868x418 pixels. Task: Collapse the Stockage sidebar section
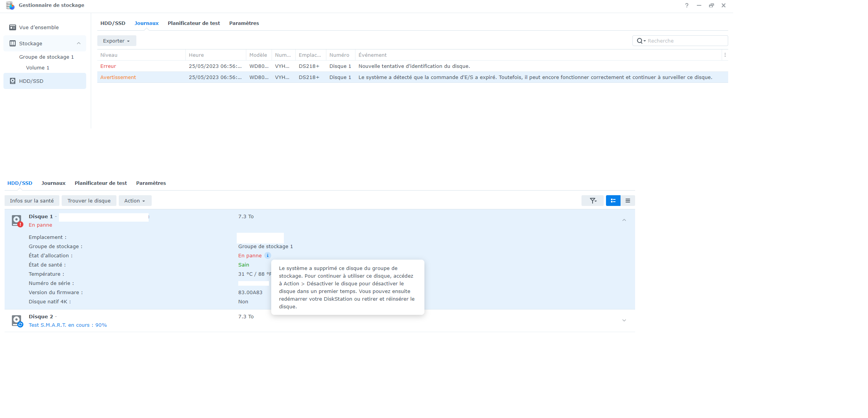(79, 43)
